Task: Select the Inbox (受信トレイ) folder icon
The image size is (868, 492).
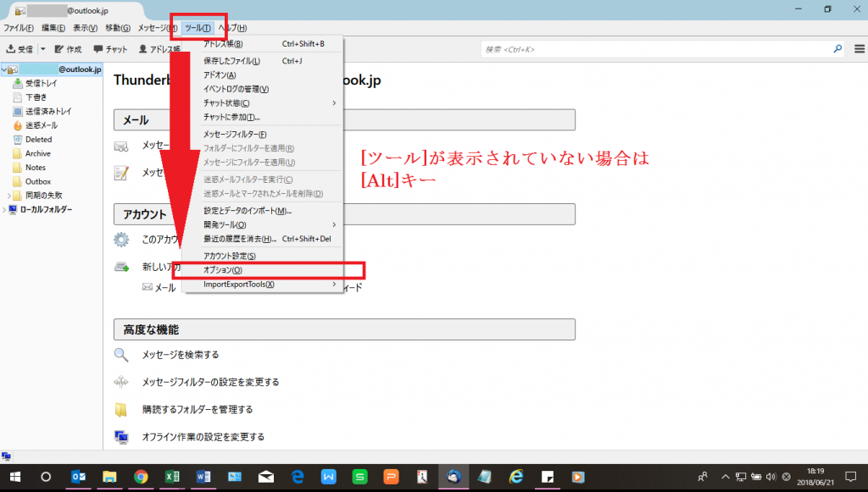Action: click(19, 83)
